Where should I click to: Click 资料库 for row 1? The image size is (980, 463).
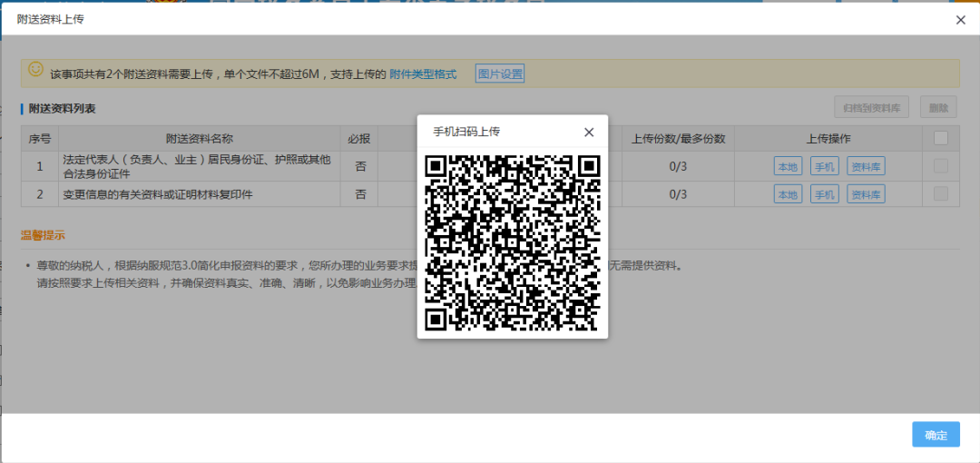point(867,166)
